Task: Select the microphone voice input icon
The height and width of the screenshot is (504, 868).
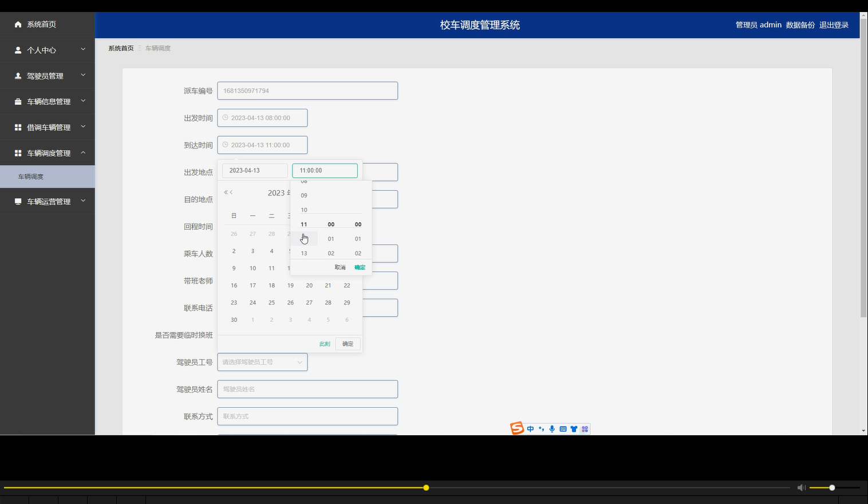Action: 552,428
